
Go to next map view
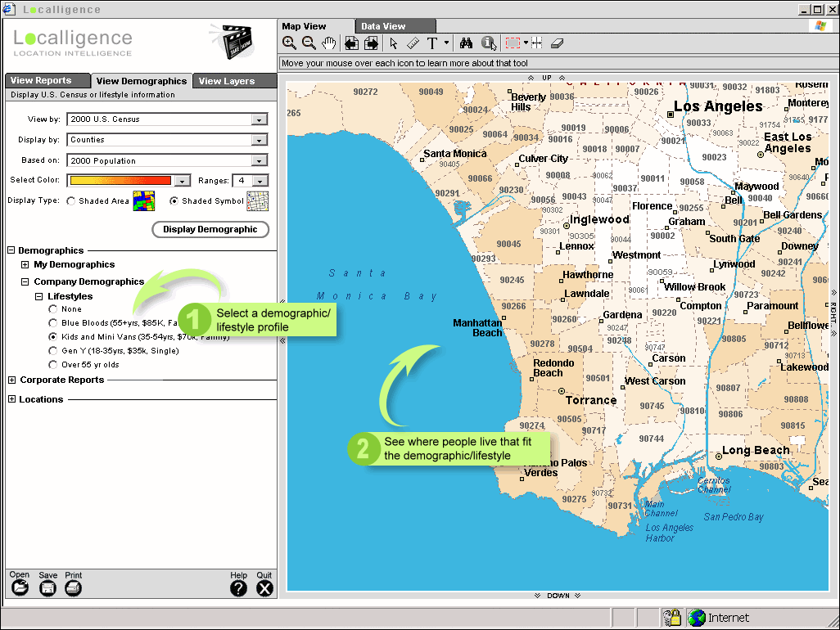(371, 43)
